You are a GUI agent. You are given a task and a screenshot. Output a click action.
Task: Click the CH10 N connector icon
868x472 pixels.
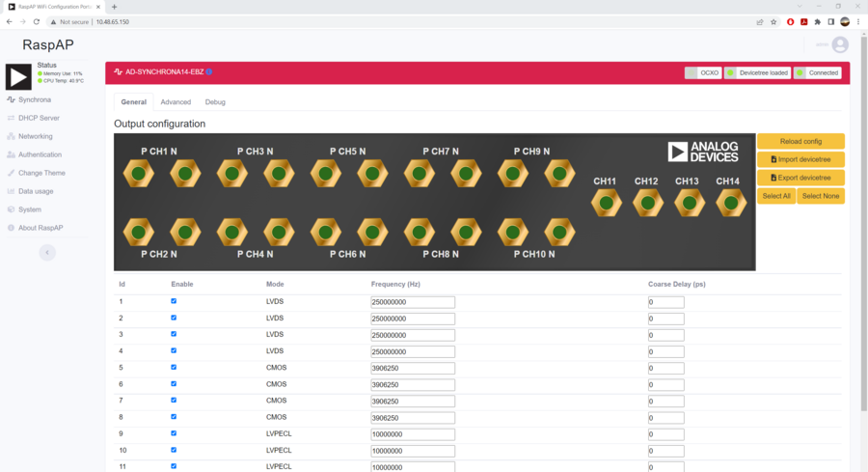pos(559,233)
